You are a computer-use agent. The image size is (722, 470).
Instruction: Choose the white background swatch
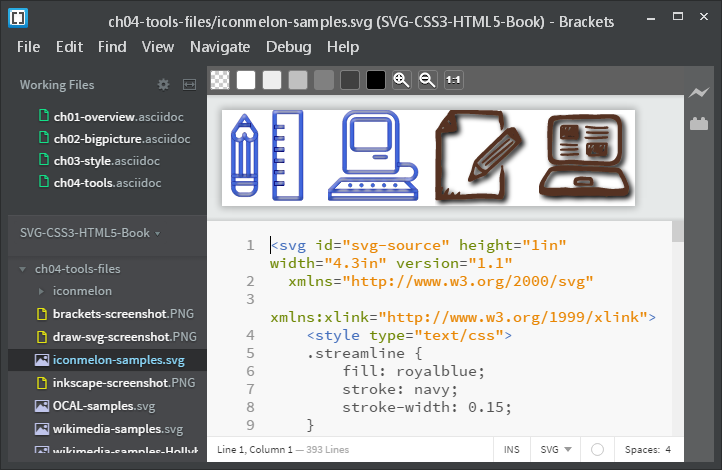246,80
